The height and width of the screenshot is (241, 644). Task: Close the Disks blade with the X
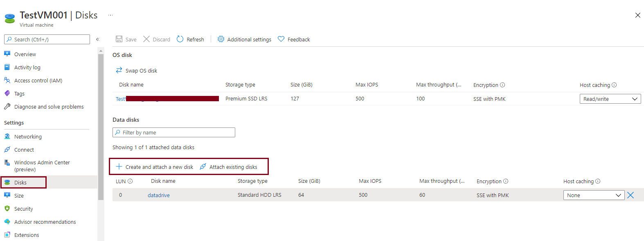pos(637,15)
